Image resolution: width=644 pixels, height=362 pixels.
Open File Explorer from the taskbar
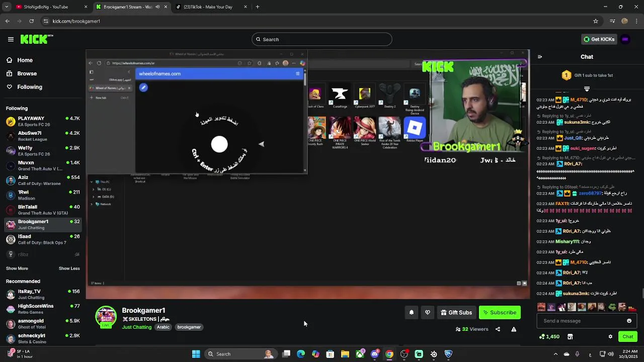pos(345,354)
